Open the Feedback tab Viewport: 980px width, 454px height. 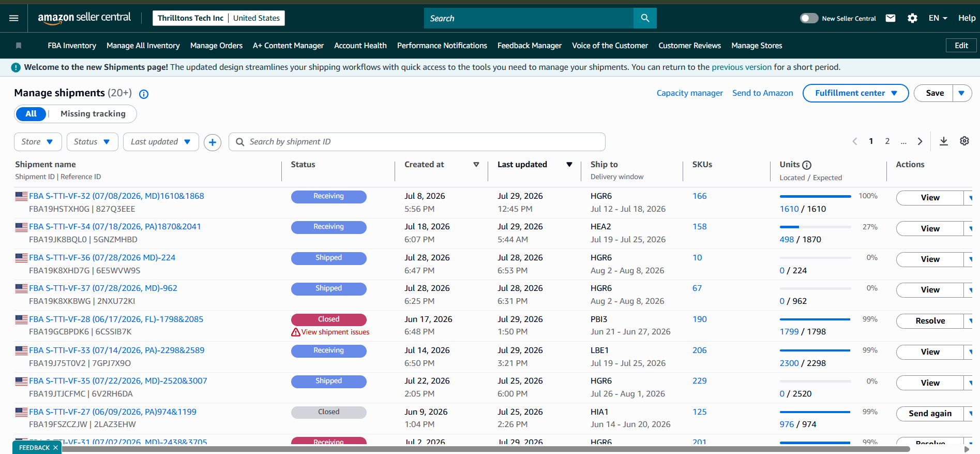[34, 448]
